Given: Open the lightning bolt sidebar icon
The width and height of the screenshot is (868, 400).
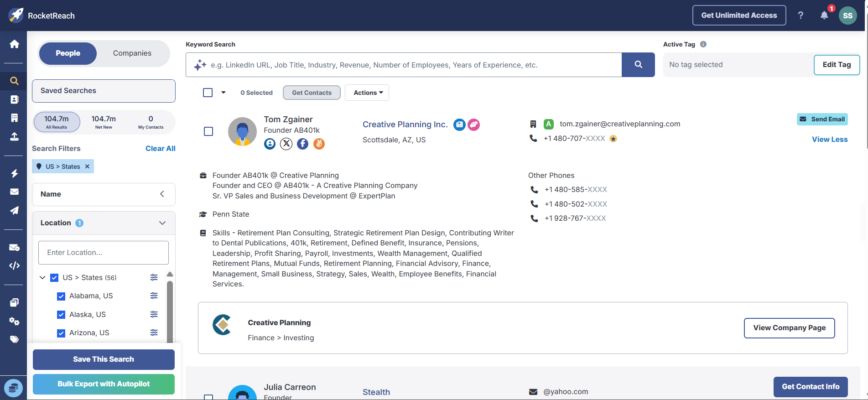Looking at the screenshot, I should [x=14, y=173].
